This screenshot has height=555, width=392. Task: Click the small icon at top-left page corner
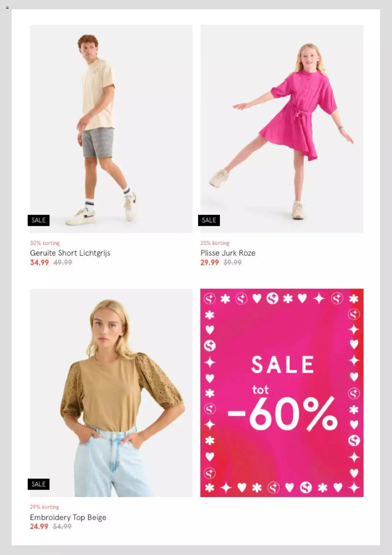(7, 7)
